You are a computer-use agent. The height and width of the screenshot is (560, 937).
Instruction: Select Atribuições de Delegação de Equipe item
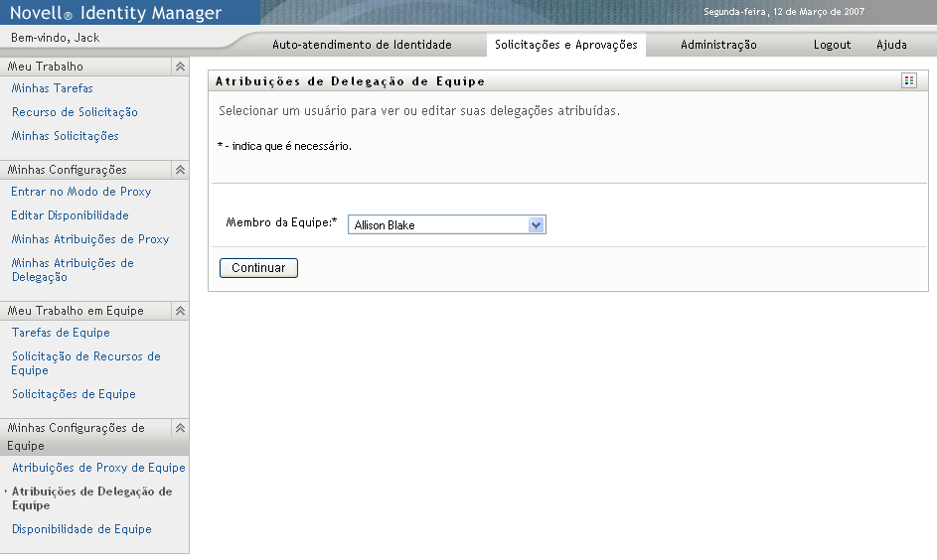tap(92, 497)
